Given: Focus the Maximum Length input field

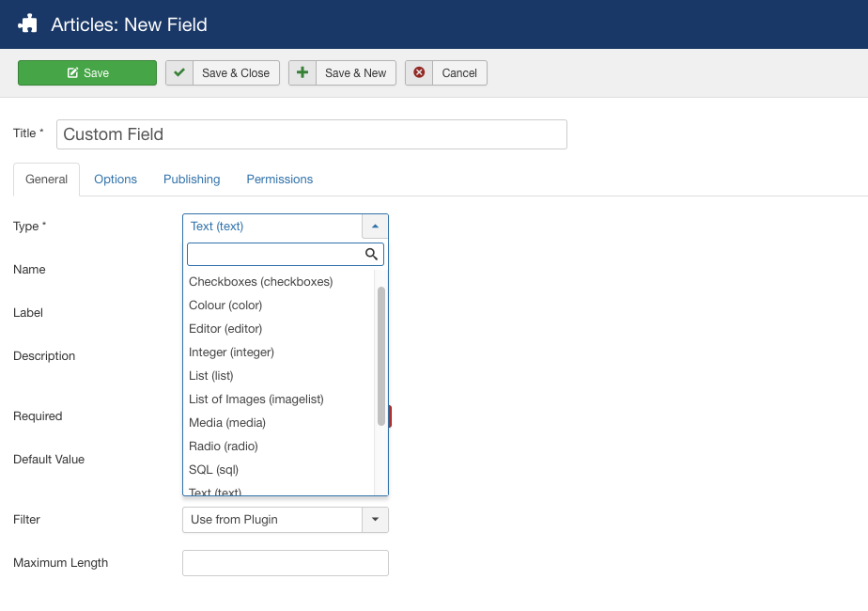Looking at the screenshot, I should [x=286, y=563].
